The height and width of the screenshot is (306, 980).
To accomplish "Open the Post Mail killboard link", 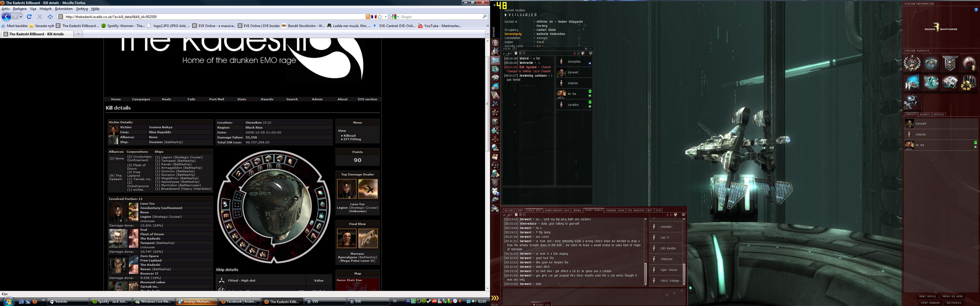I will click(216, 99).
